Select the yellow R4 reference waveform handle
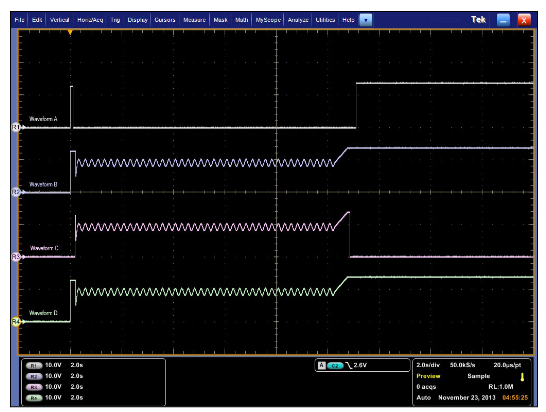546x412 pixels. pyautogui.click(x=16, y=321)
